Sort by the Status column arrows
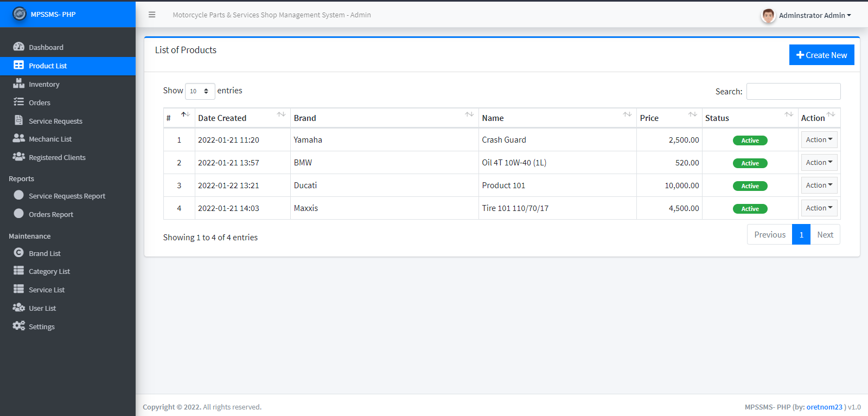This screenshot has width=868, height=416. (x=789, y=114)
